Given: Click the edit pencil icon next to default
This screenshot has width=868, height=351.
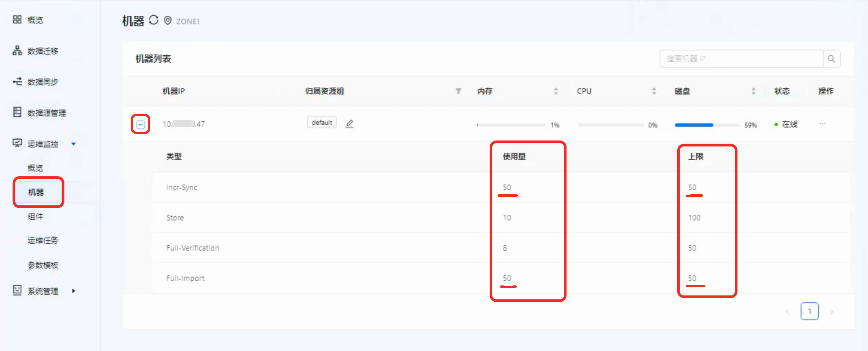Looking at the screenshot, I should coord(350,124).
